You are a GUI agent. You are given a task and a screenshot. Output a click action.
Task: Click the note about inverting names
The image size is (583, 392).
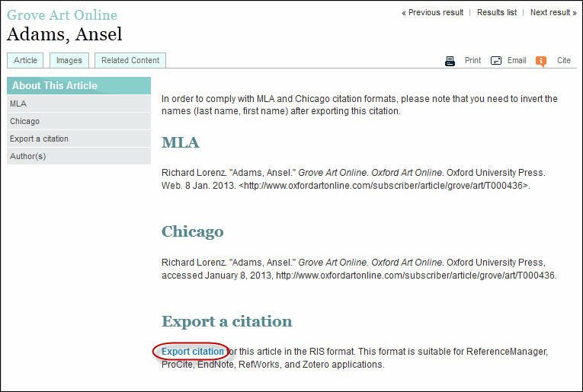tap(360, 105)
